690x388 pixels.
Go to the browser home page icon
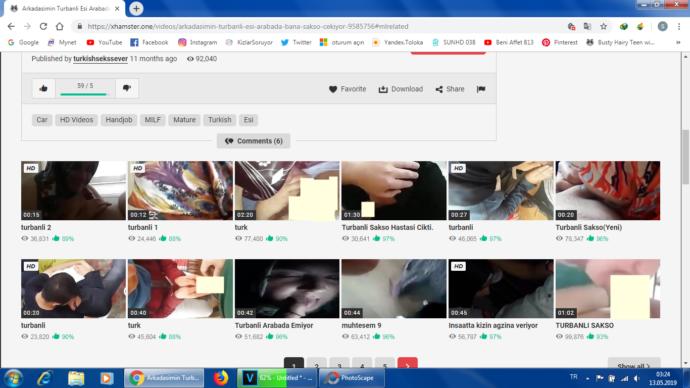click(59, 26)
